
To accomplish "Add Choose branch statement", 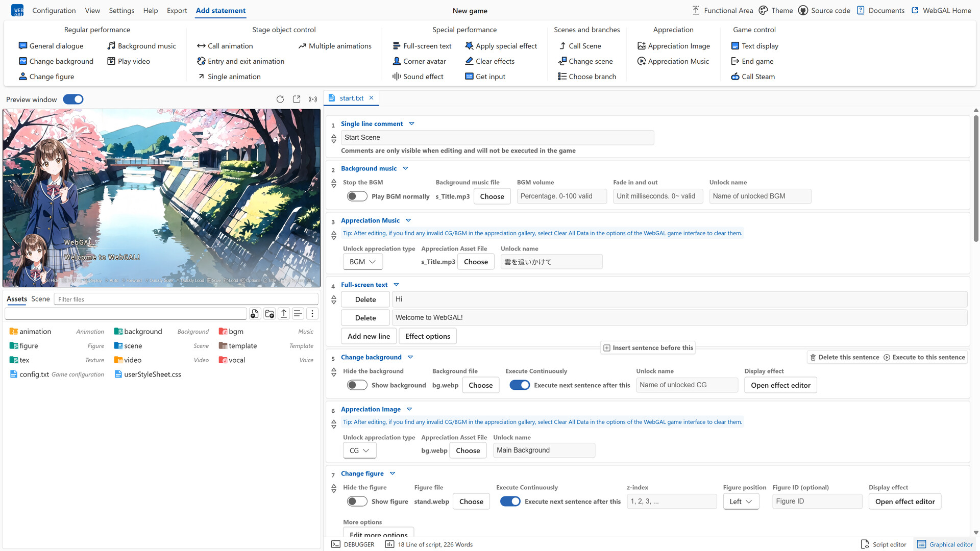I will point(587,77).
